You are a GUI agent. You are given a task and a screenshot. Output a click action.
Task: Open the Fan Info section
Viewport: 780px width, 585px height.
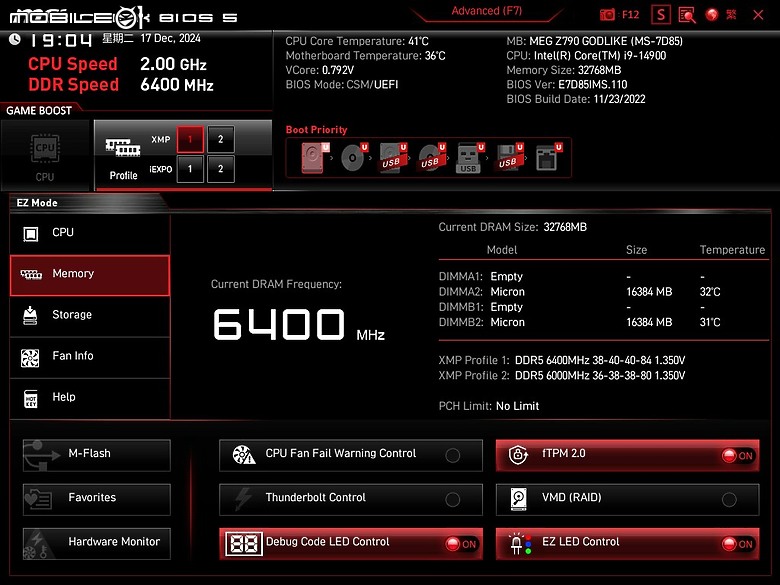click(x=90, y=357)
